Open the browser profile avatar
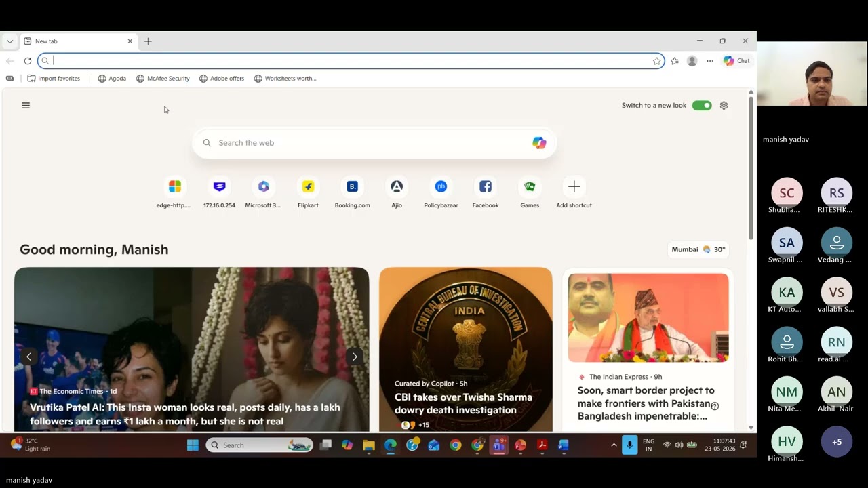 click(692, 61)
